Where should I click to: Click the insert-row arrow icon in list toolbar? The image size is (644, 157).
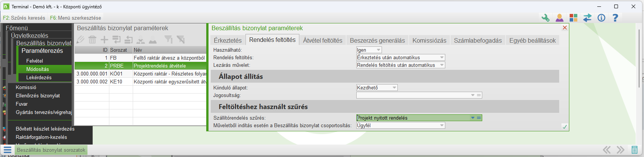coord(117,40)
